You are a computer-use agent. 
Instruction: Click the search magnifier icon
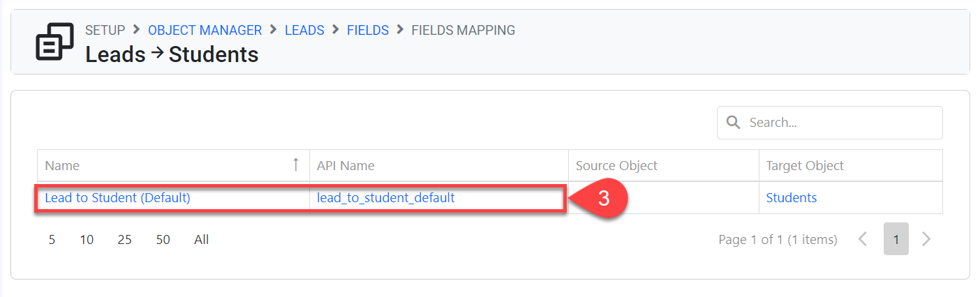(x=733, y=123)
